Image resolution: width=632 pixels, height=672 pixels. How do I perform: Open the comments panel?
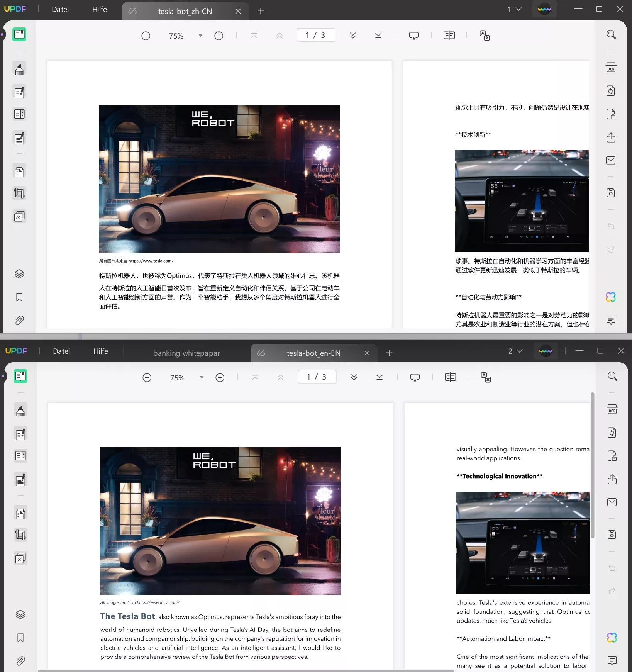[x=611, y=321]
